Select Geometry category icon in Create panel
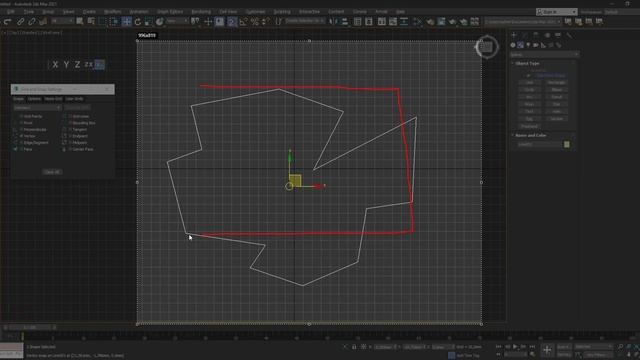640x360 pixels. point(513,45)
